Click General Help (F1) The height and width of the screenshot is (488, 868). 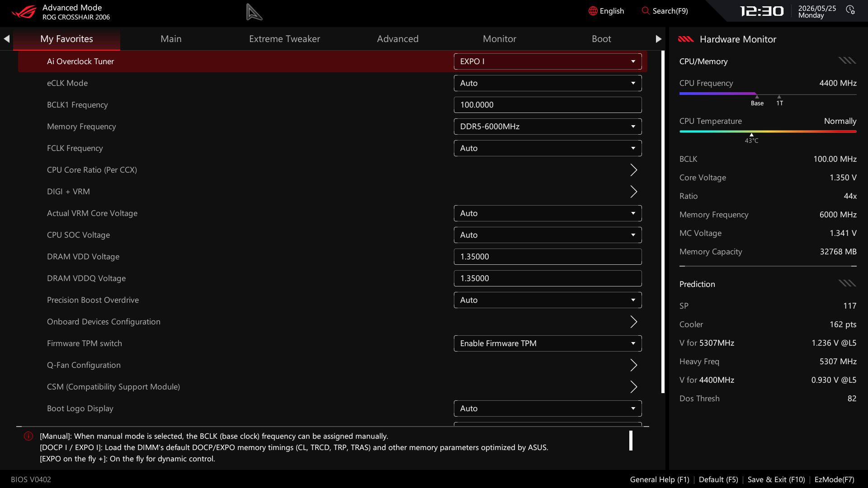[660, 479]
